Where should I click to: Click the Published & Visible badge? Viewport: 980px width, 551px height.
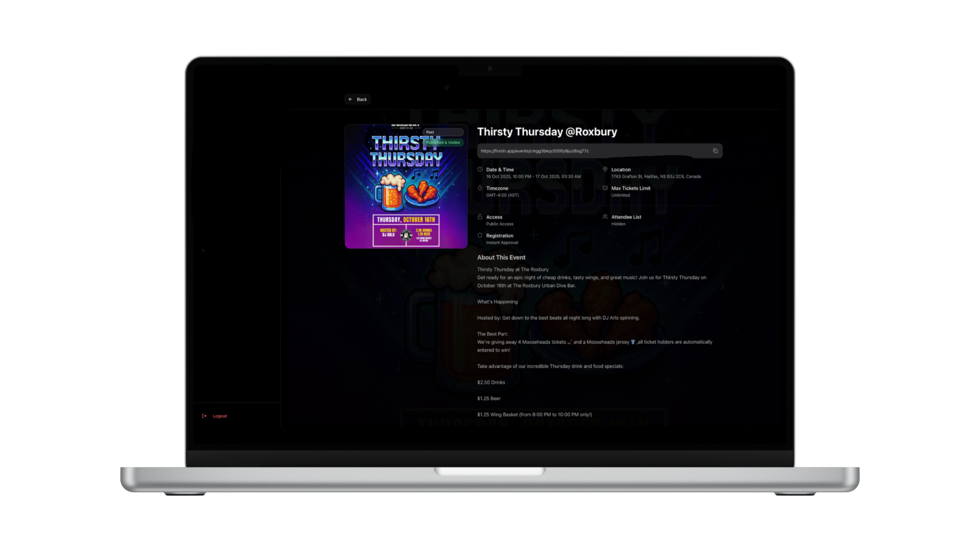point(443,143)
